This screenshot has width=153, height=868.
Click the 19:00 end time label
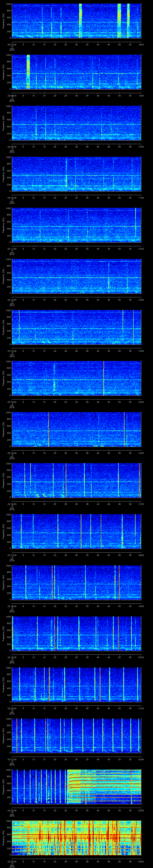point(141,606)
